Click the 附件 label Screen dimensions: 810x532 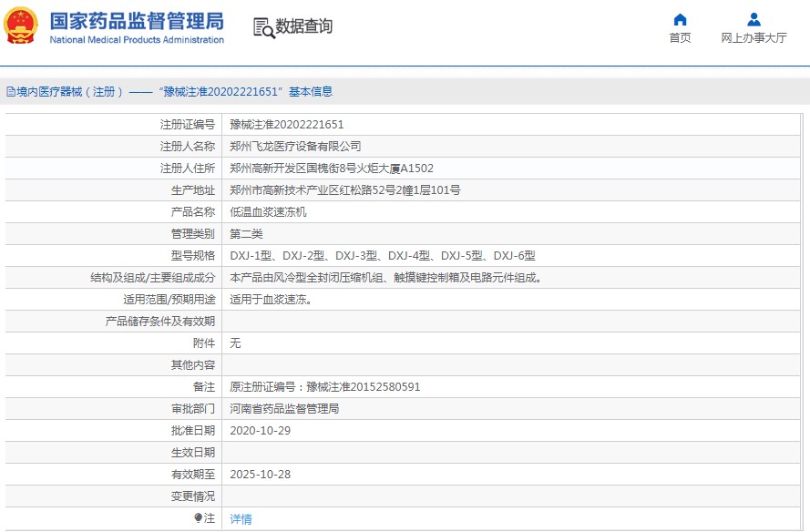tap(203, 343)
